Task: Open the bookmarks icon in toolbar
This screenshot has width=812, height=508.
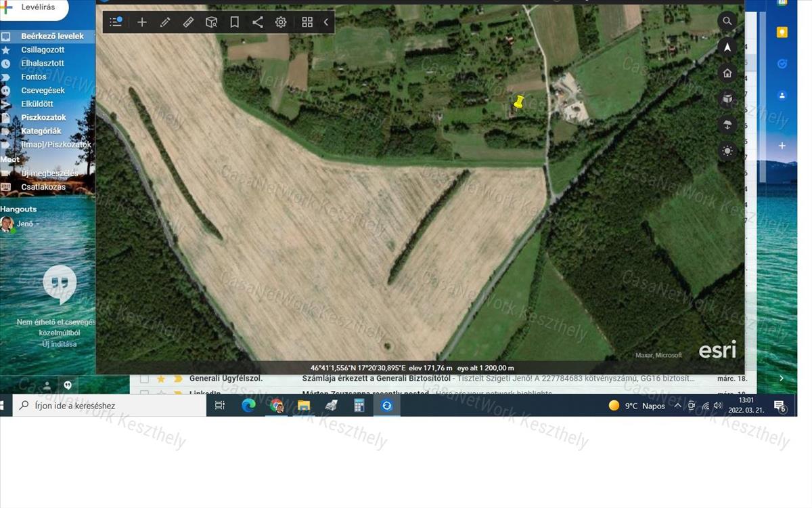Action: [234, 22]
